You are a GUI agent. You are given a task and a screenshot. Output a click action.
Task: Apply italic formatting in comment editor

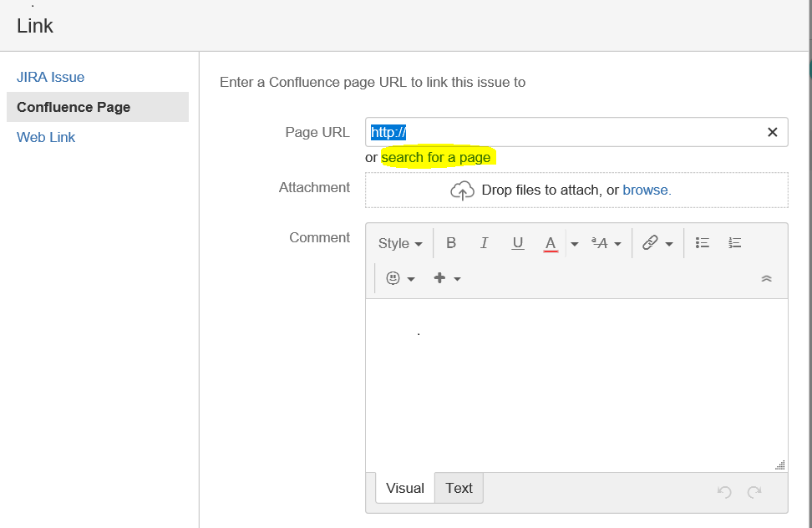coord(484,243)
